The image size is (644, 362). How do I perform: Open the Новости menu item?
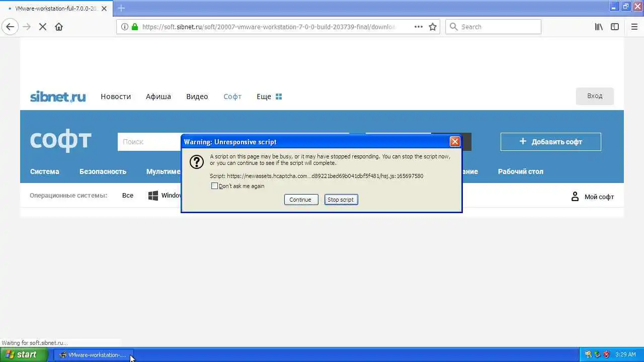coord(116,97)
